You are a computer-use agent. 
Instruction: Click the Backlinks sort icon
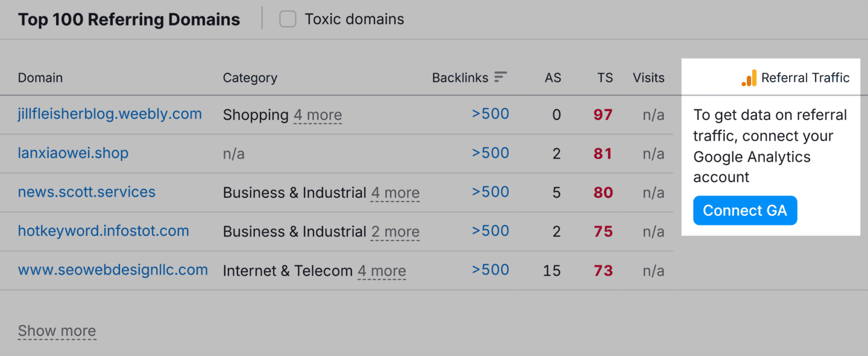pos(500,77)
